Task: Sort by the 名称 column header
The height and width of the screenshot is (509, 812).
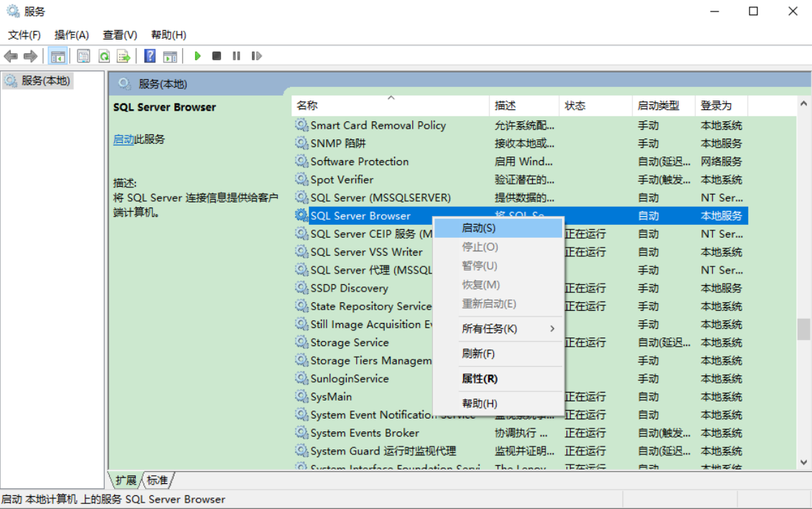Action: coord(391,106)
